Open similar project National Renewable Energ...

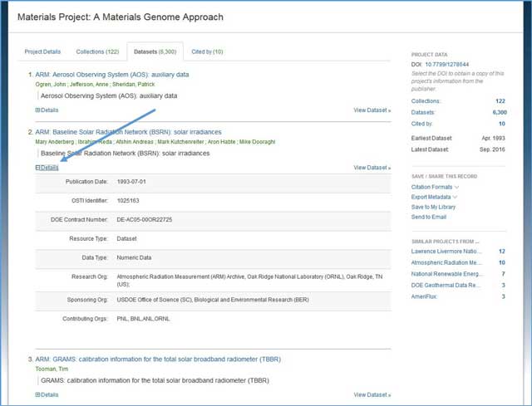446,274
